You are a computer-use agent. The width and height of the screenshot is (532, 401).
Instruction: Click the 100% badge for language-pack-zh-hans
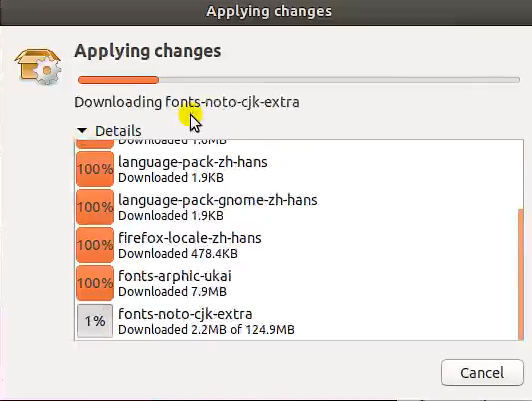coord(95,169)
